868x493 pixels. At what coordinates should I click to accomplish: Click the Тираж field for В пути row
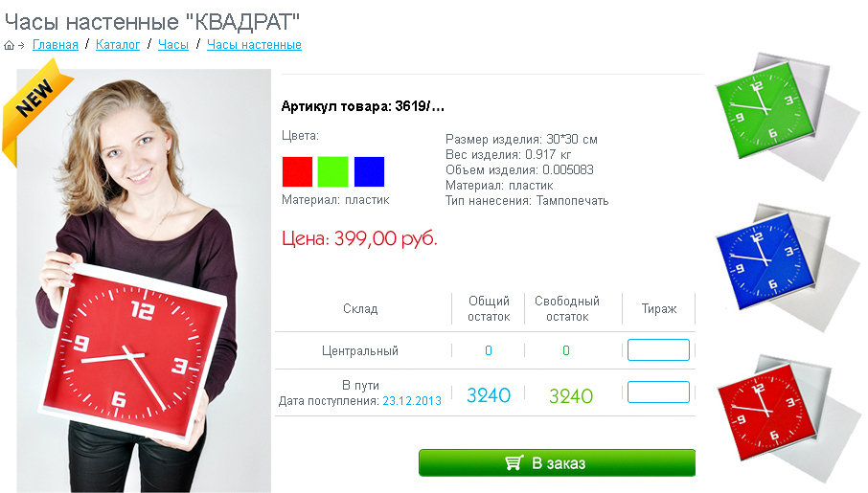click(658, 392)
